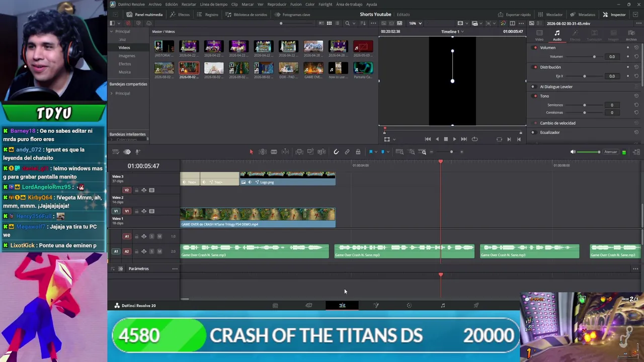Enable the AI Dialogue Leveler switch
The height and width of the screenshot is (362, 644).
coord(533,86)
